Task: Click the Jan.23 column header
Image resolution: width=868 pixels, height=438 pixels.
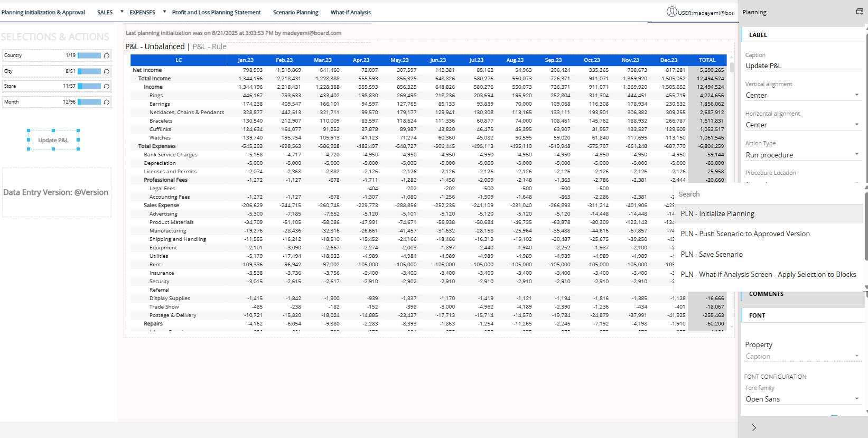Action: 246,60
